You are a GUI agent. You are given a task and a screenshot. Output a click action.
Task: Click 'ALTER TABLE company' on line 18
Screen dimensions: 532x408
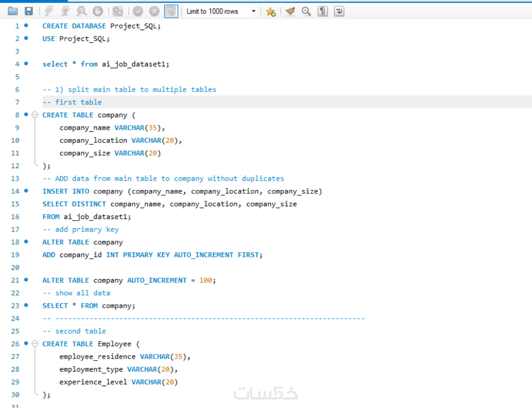pos(82,242)
